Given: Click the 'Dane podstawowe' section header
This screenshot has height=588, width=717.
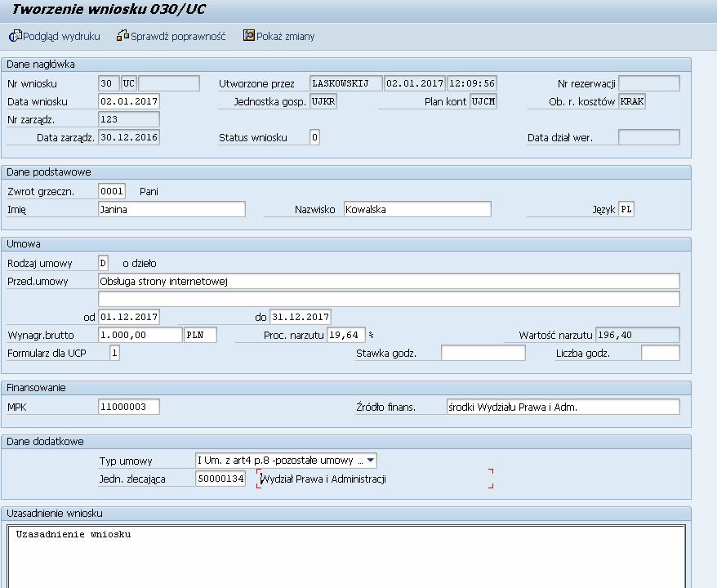Looking at the screenshot, I should pyautogui.click(x=48, y=172).
